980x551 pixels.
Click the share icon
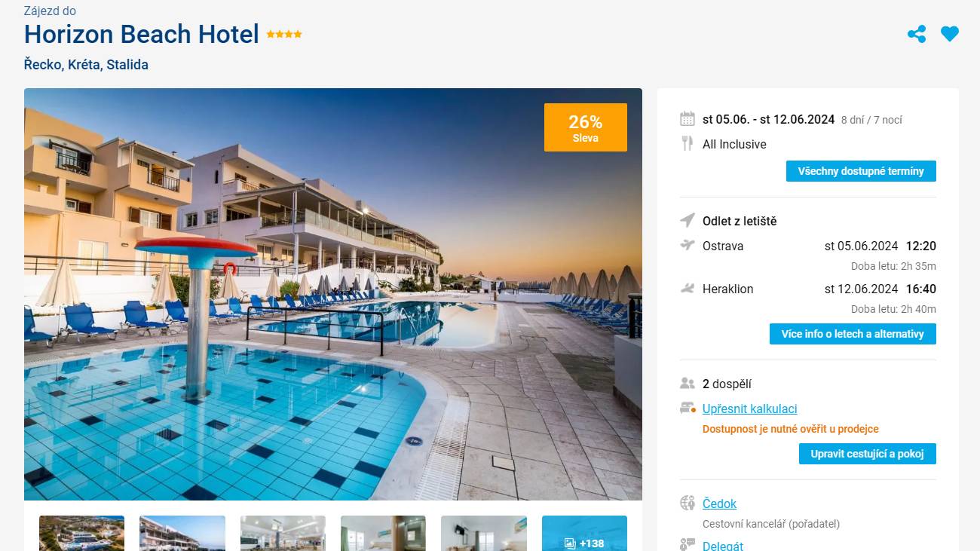(x=917, y=34)
